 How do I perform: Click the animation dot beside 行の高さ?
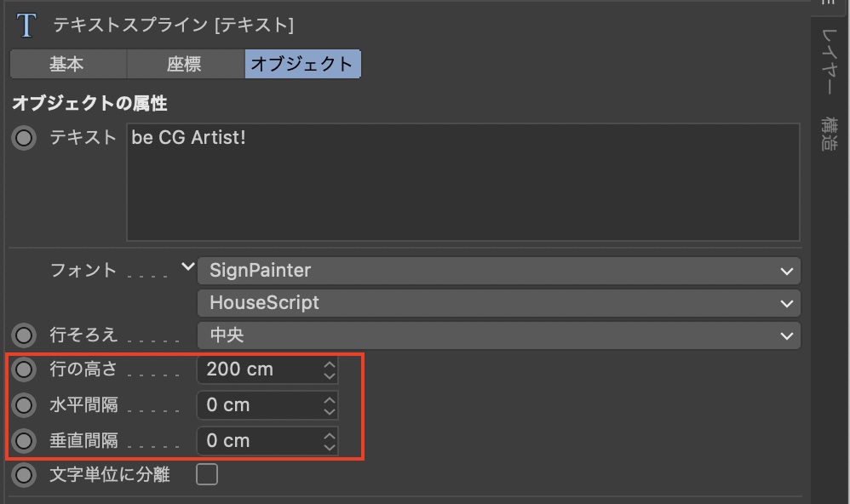tap(25, 369)
